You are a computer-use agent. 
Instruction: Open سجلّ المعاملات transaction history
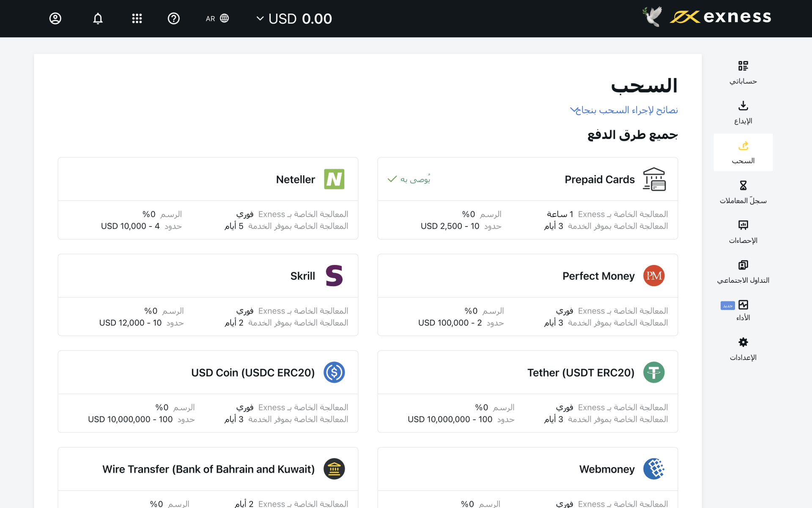click(x=743, y=192)
